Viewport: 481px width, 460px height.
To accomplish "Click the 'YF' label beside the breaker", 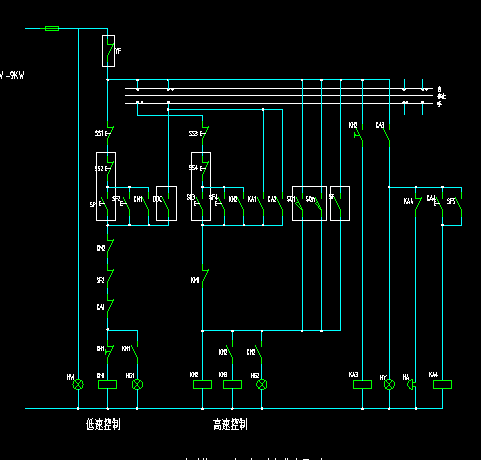I will pos(118,51).
